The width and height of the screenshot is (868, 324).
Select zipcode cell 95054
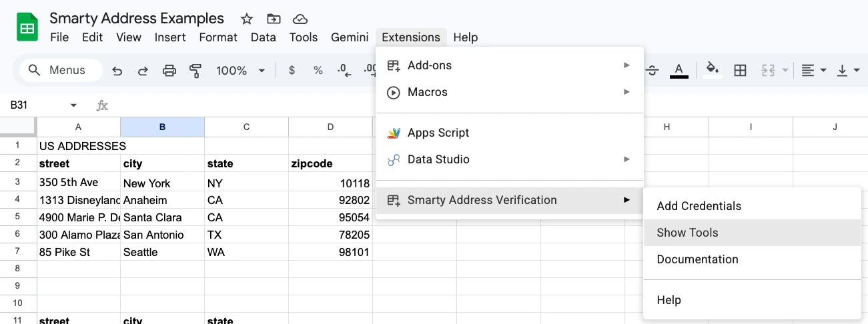pos(330,217)
